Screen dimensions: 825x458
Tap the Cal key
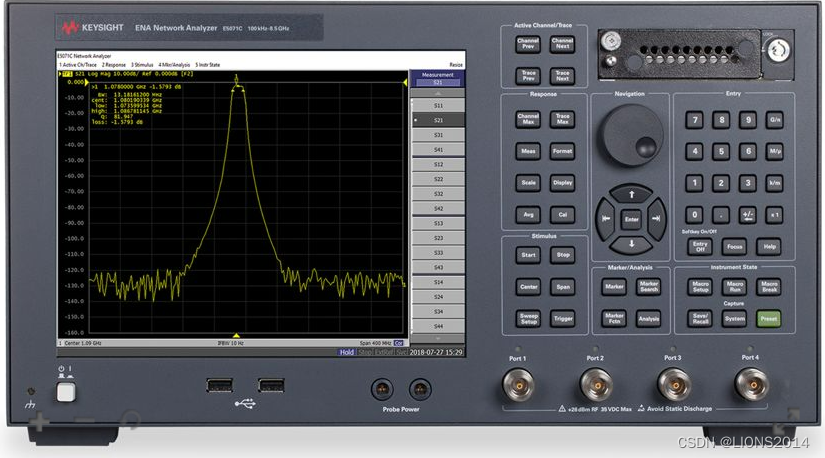click(x=562, y=214)
